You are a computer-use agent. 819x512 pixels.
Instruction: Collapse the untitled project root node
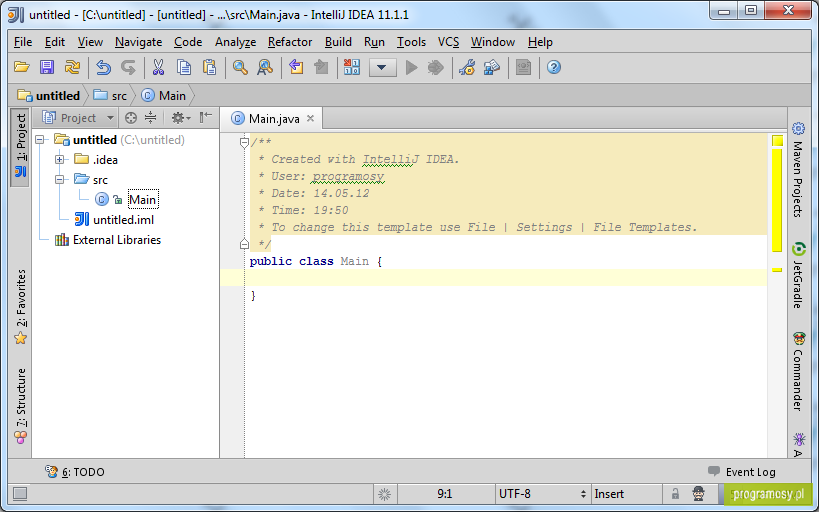[x=40, y=139]
